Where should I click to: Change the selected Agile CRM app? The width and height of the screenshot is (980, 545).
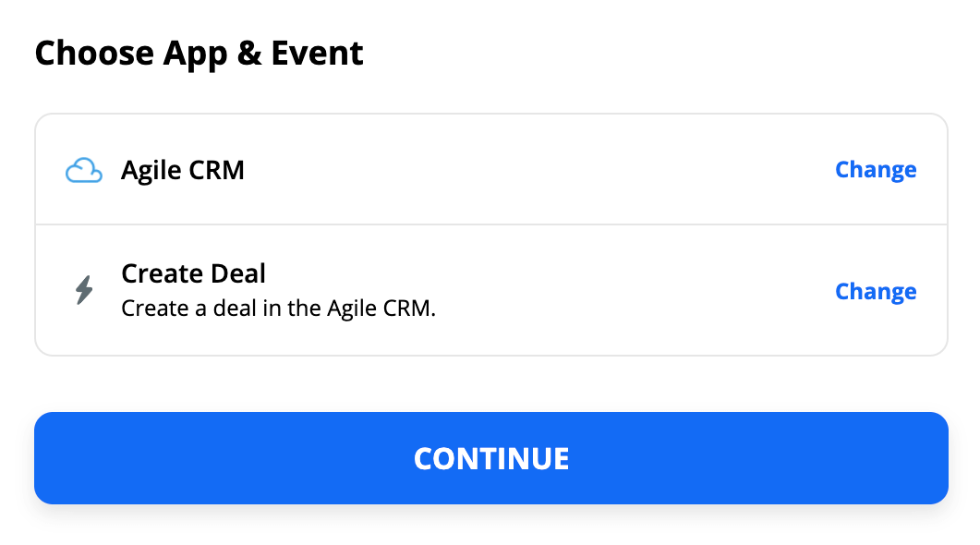(x=876, y=170)
